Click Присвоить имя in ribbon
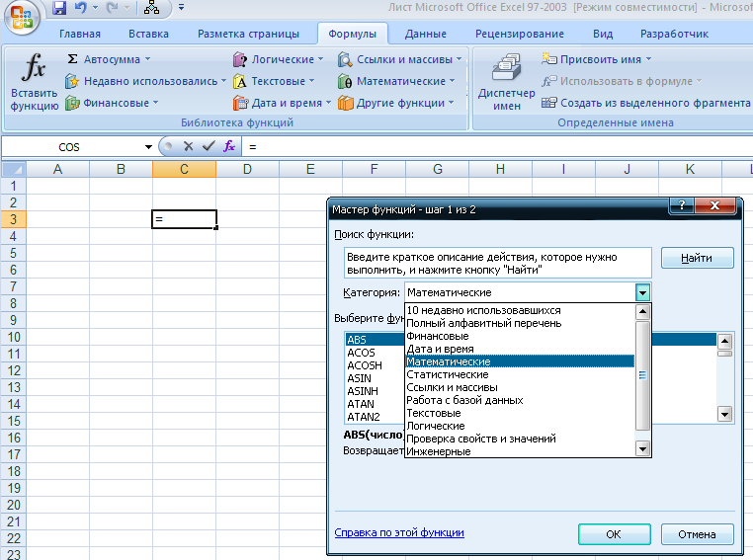The height and width of the screenshot is (560, 753). 596,59
